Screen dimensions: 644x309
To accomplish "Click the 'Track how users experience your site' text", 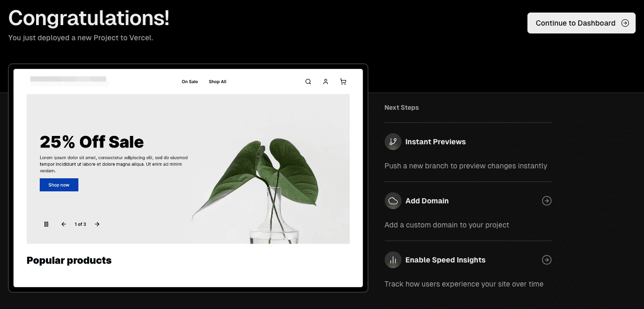I will tap(464, 284).
